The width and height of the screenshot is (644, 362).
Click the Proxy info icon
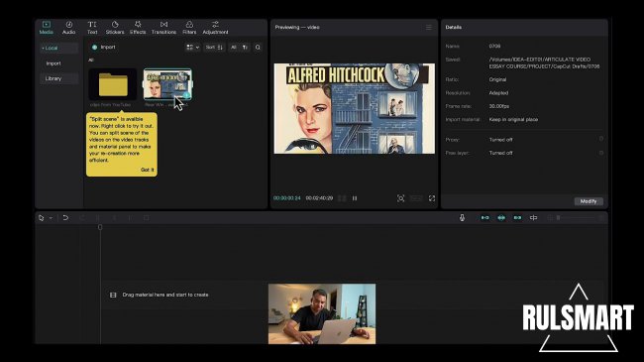pos(601,139)
